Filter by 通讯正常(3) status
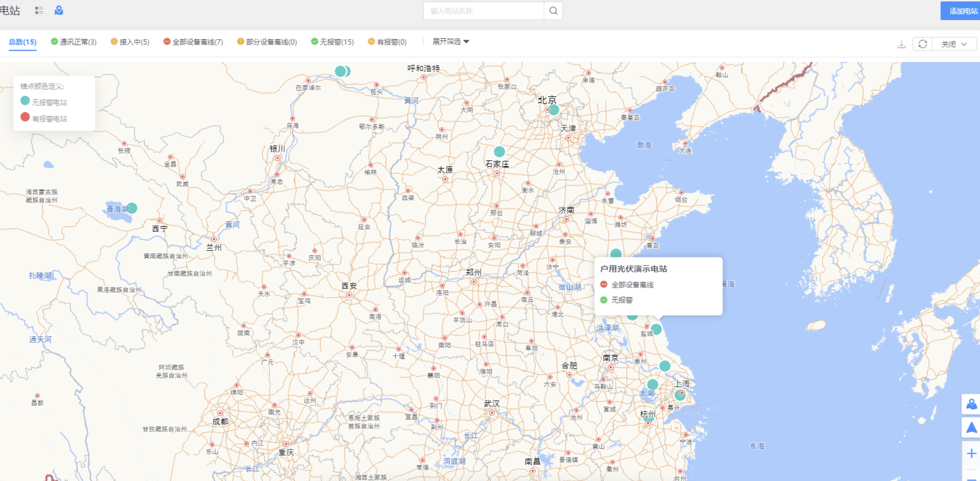980x481 pixels. (74, 42)
